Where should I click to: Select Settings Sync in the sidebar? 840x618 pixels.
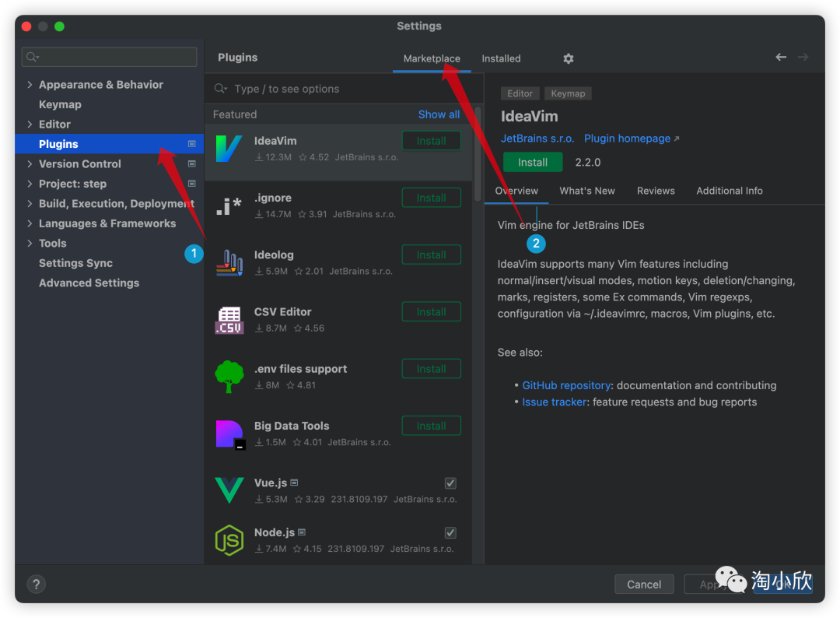click(75, 263)
